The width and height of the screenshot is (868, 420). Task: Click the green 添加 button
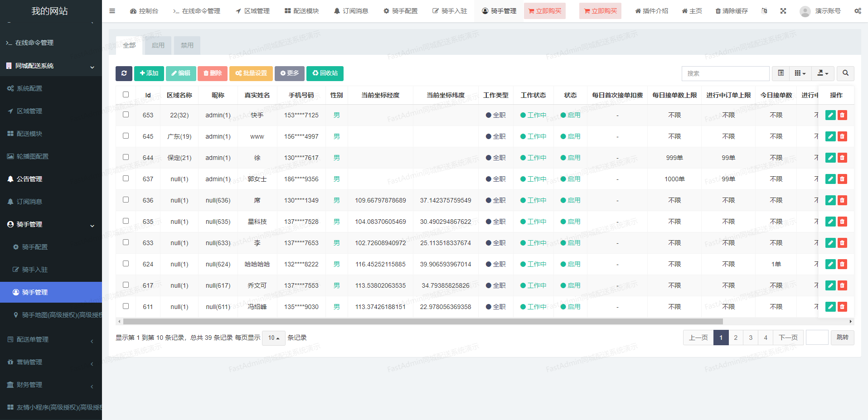coord(149,73)
